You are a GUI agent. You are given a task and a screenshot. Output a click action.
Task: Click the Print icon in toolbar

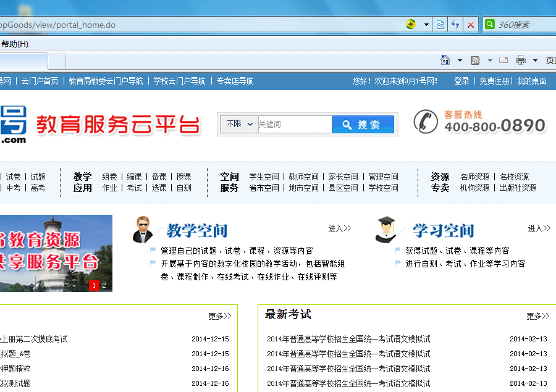[521, 60]
